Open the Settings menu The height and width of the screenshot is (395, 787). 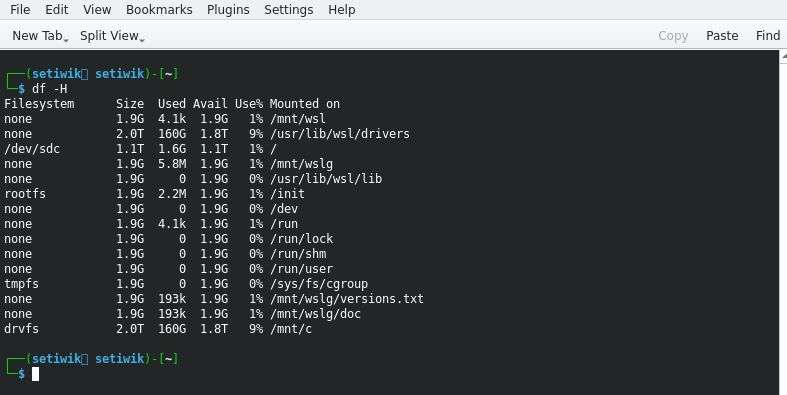pos(289,10)
